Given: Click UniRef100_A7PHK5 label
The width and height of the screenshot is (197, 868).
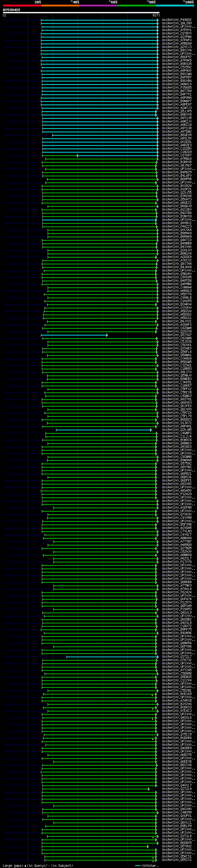Looking at the screenshot, I should point(177,60).
